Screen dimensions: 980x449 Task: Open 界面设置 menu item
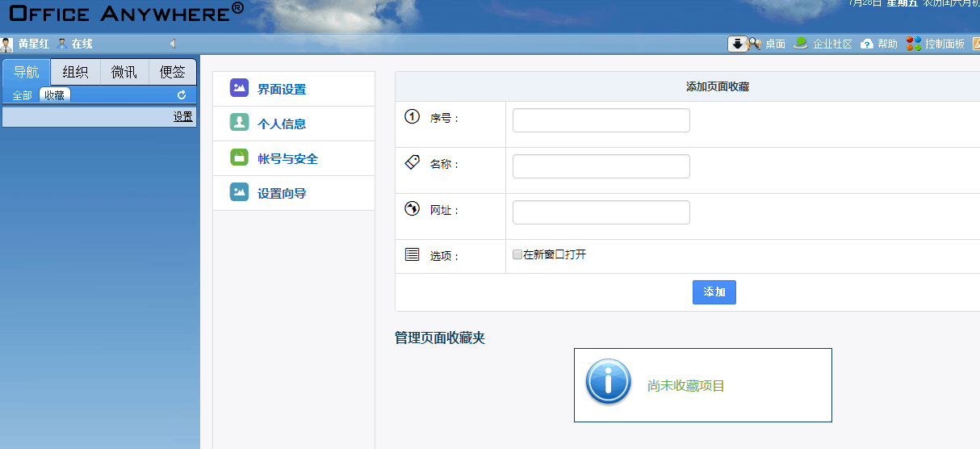(x=294, y=89)
